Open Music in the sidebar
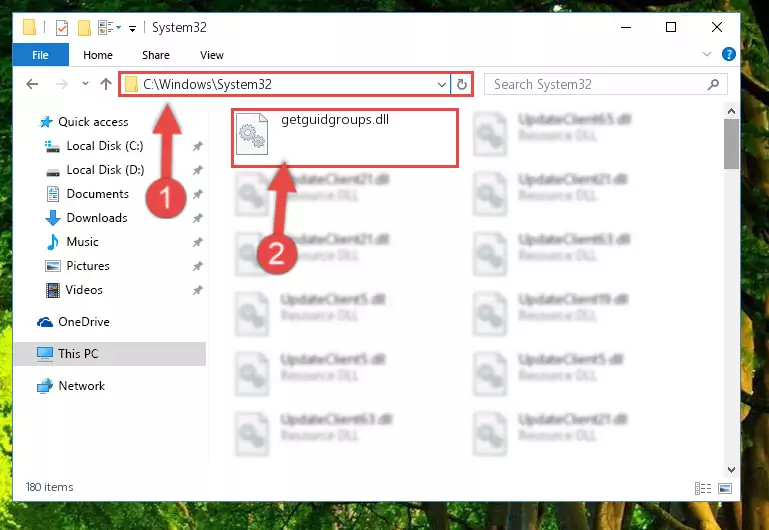This screenshot has width=769, height=530. pyautogui.click(x=82, y=242)
